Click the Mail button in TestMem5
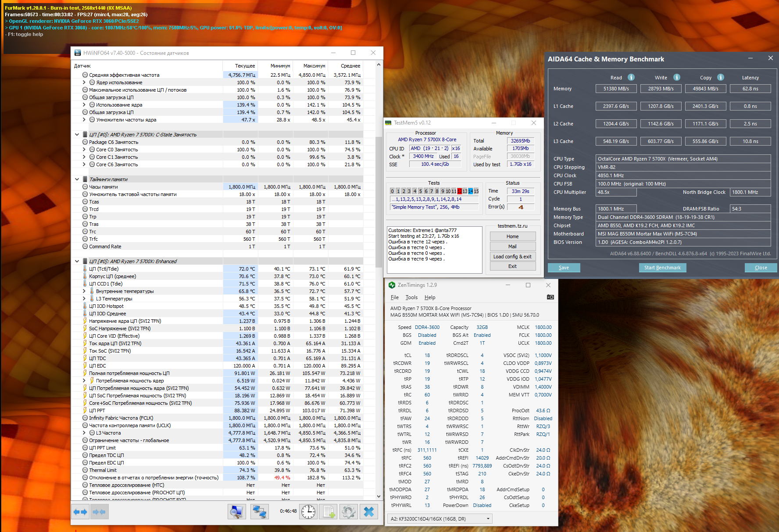Image resolution: width=779 pixels, height=532 pixels. point(513,246)
